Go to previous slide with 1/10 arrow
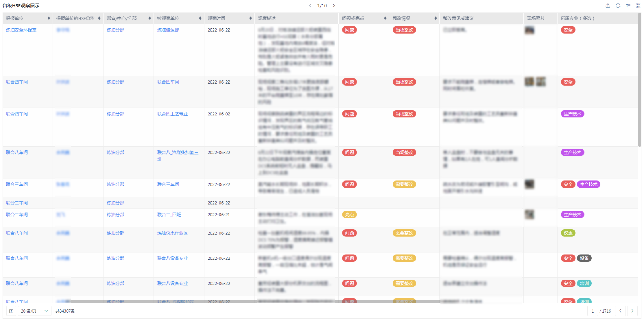 coord(310,6)
